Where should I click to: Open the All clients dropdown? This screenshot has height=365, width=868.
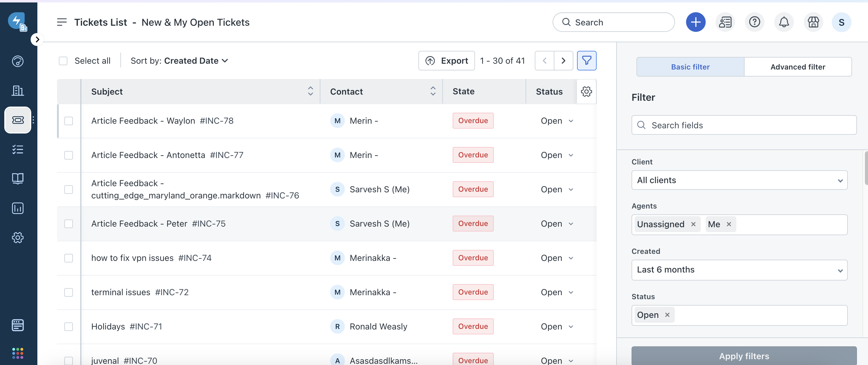coord(739,180)
